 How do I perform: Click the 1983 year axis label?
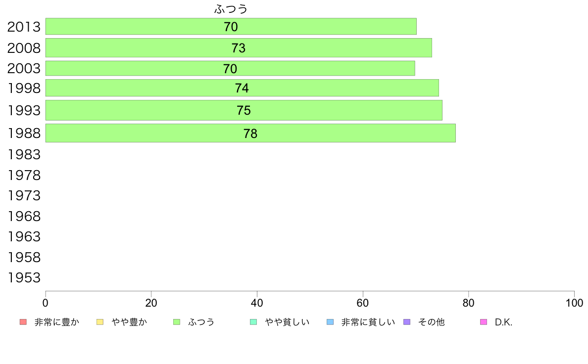[x=24, y=154]
